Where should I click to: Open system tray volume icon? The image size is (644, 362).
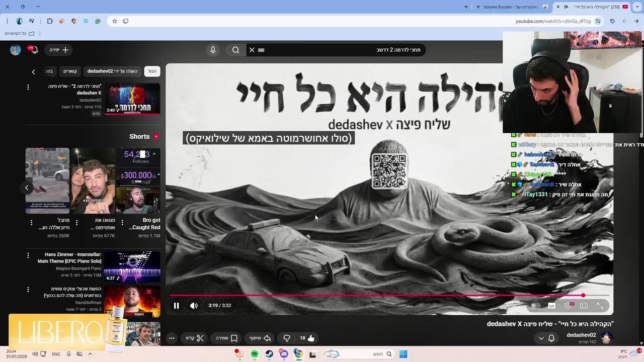(35, 354)
